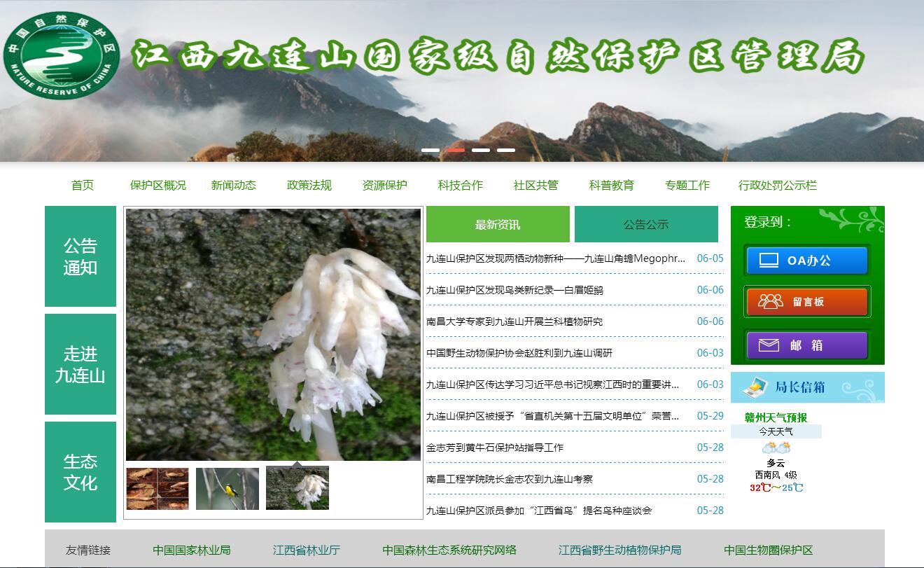Open 中国野生动物保护协会赵胜利 article

pos(519,353)
